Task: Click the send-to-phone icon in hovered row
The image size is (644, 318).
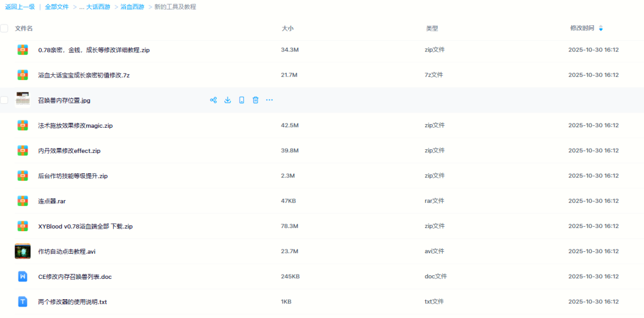Action: point(241,100)
